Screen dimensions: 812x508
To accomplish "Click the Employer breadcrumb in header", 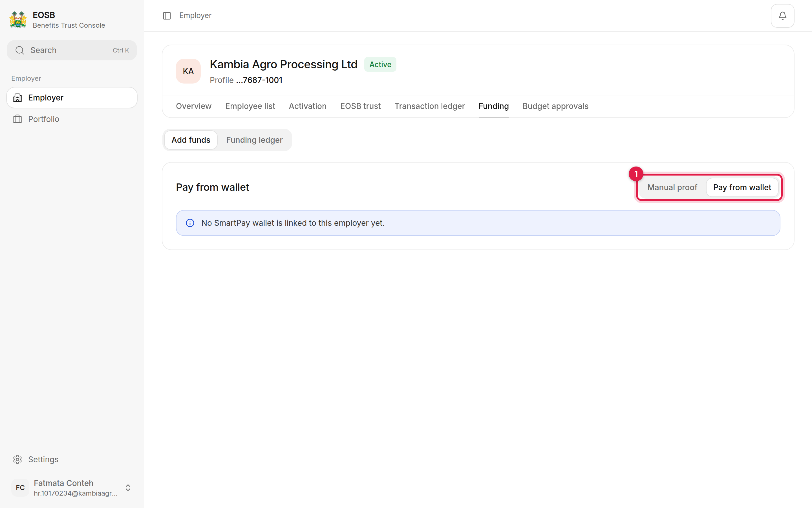I will [x=195, y=16].
